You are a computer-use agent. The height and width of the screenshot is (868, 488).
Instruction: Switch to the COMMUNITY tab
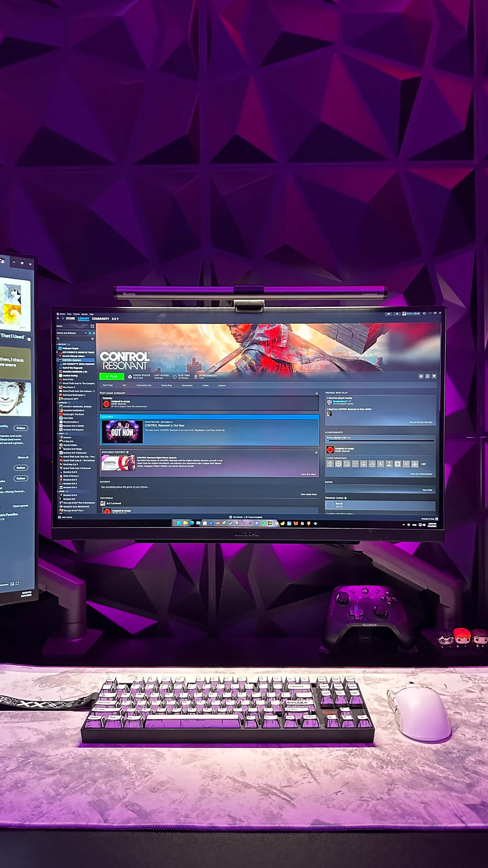click(x=100, y=318)
